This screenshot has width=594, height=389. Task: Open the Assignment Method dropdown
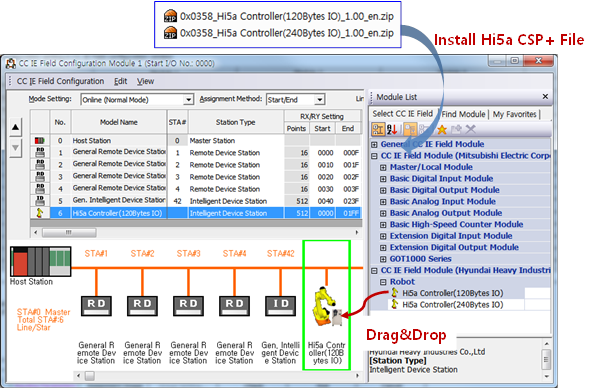click(320, 100)
